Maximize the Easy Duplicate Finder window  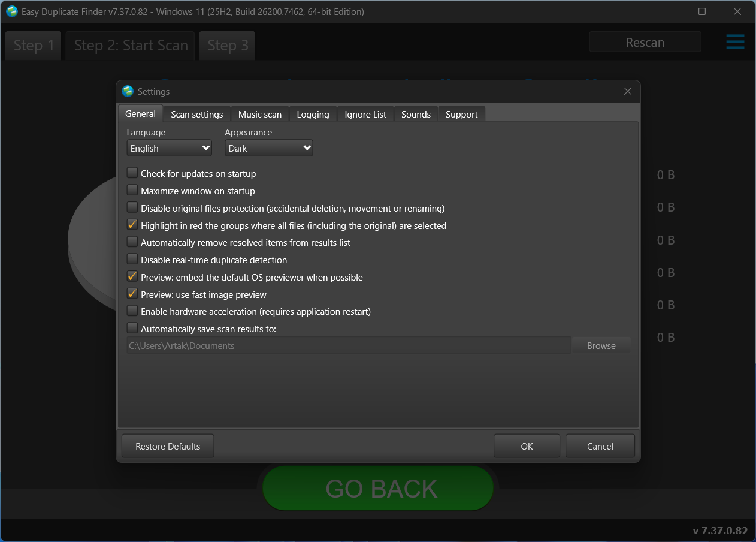(702, 11)
